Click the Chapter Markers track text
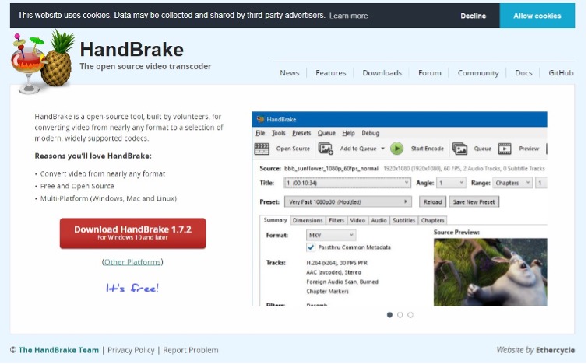Screen dimensions: 588x364 [x=327, y=291]
